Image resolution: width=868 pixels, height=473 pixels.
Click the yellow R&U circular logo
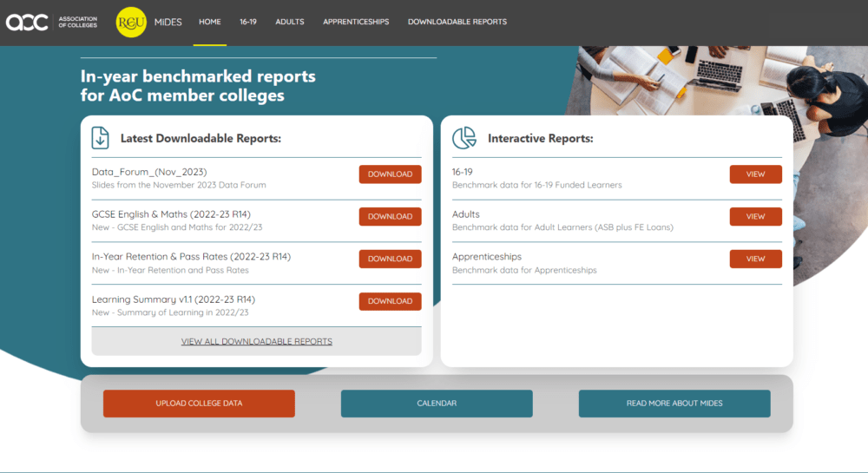tap(131, 22)
